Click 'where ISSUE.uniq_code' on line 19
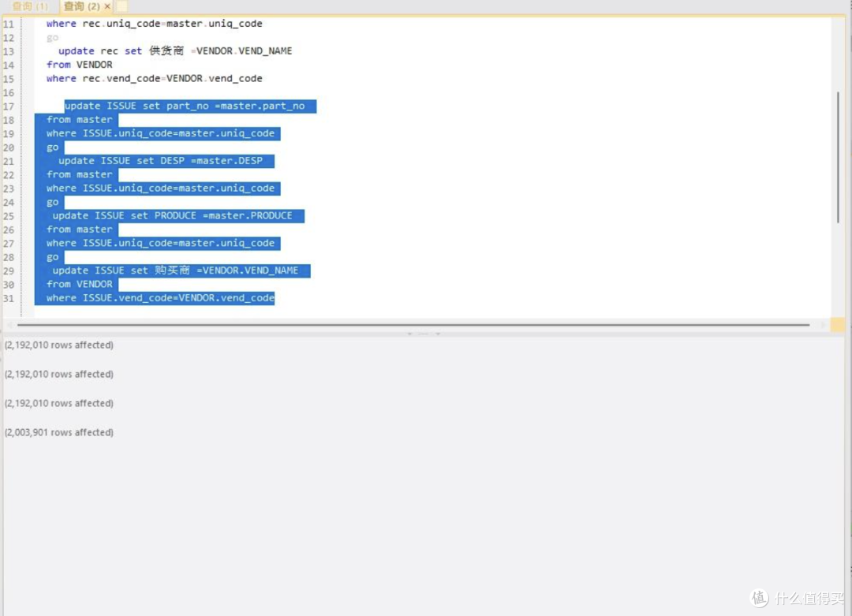The image size is (852, 616). [160, 133]
